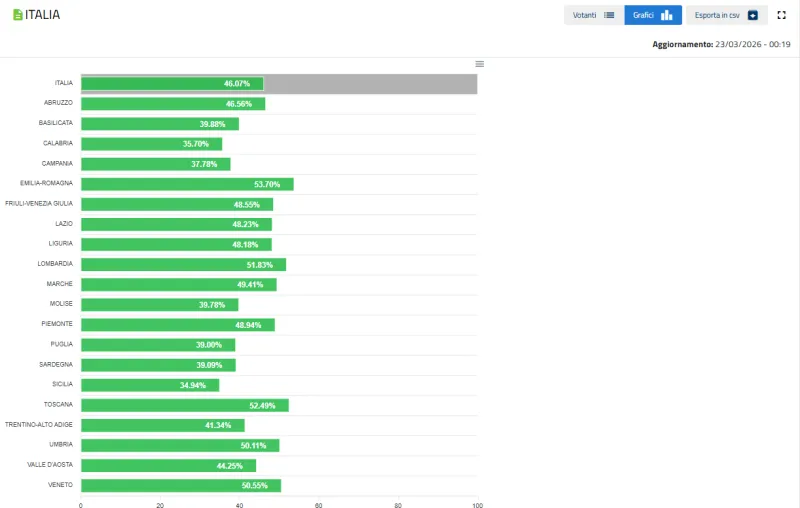Click the green document icon beside ITALIA

(x=18, y=15)
